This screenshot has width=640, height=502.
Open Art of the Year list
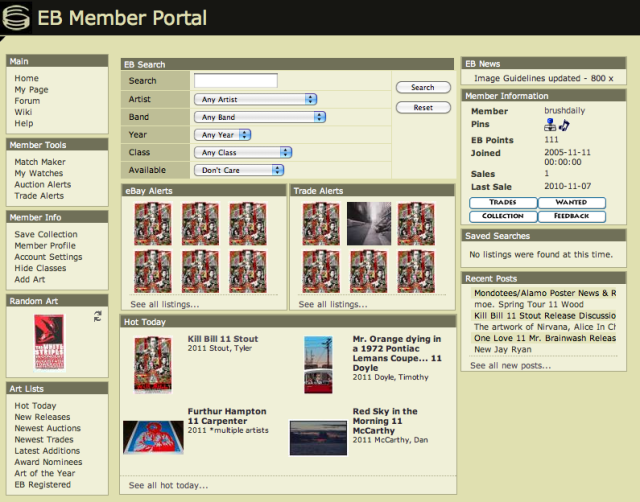pos(45,473)
